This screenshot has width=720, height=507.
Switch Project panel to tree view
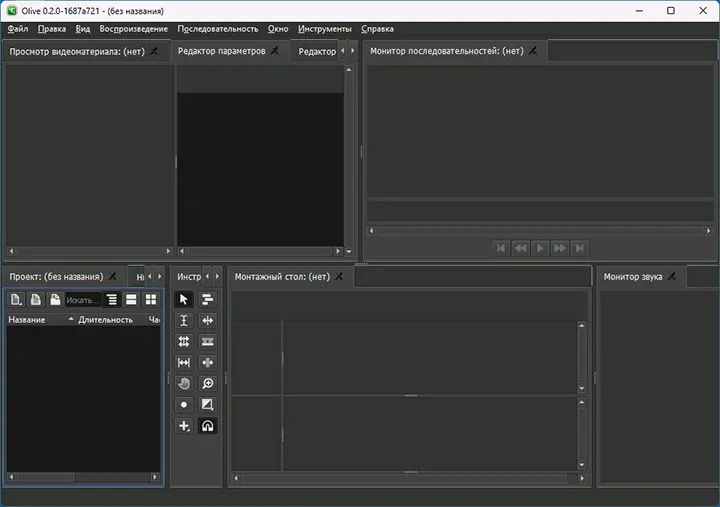(x=112, y=299)
